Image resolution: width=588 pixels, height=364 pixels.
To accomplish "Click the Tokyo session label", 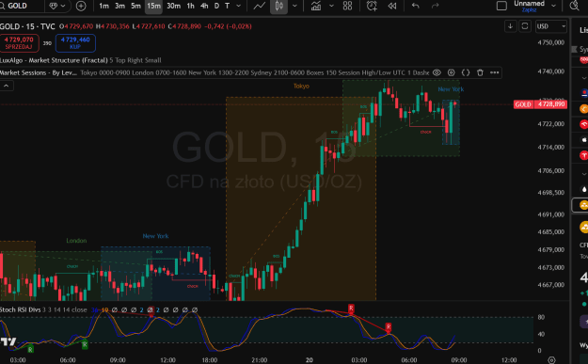I will tap(301, 87).
